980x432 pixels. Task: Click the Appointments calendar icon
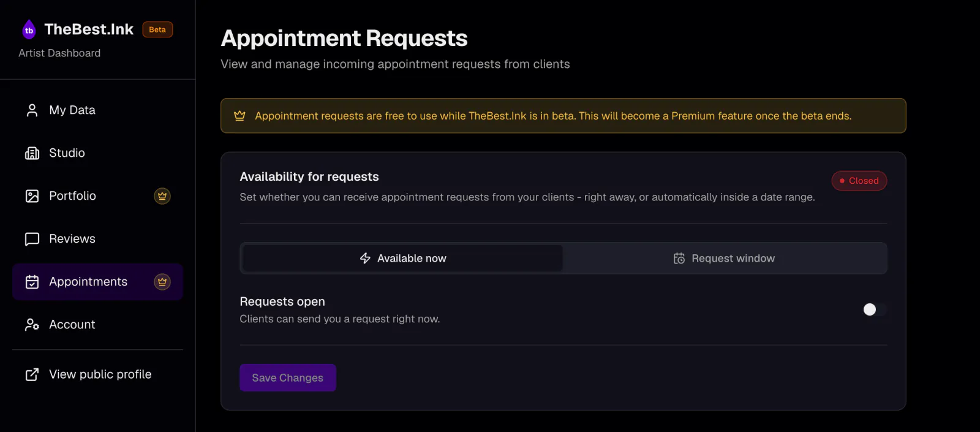pyautogui.click(x=32, y=282)
